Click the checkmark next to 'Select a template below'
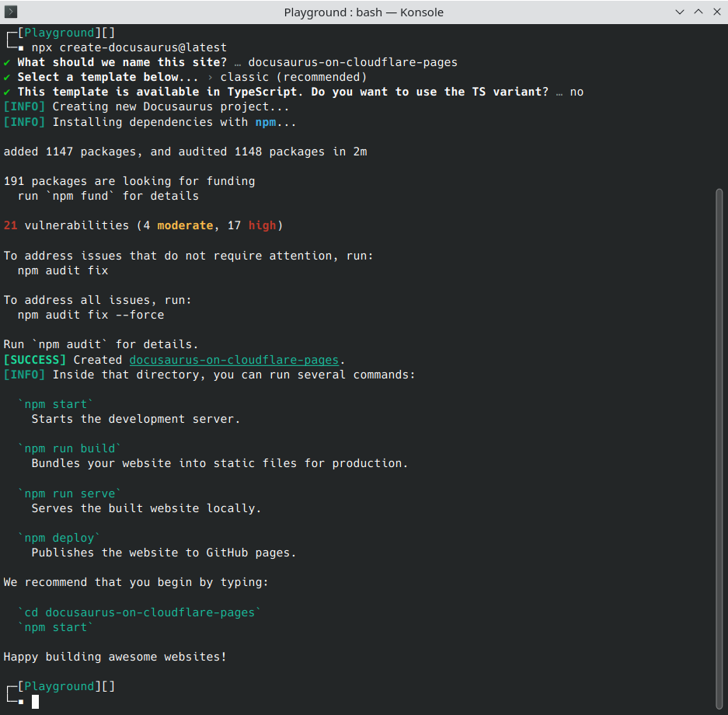The image size is (728, 715). [x=7, y=77]
